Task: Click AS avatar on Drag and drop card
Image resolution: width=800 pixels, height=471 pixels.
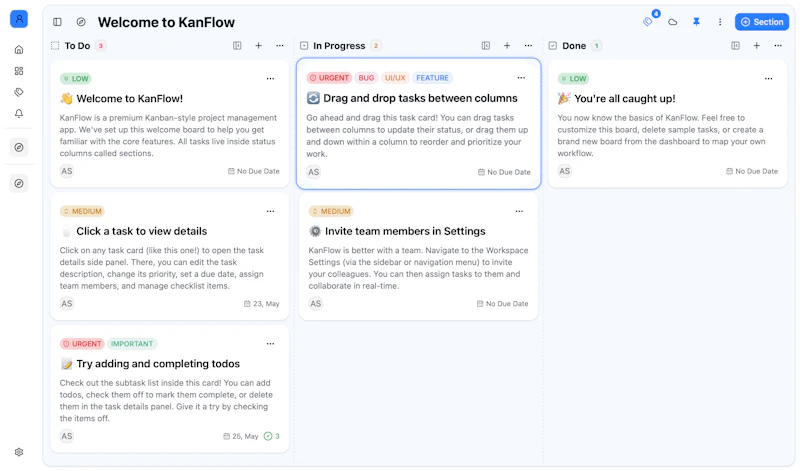Action: point(314,172)
